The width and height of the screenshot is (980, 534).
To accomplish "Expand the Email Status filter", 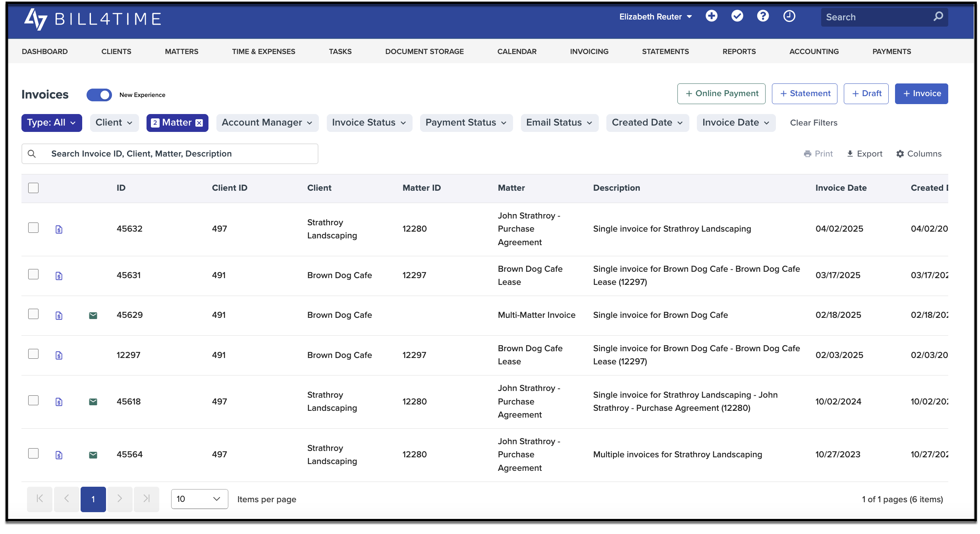I will tap(559, 123).
